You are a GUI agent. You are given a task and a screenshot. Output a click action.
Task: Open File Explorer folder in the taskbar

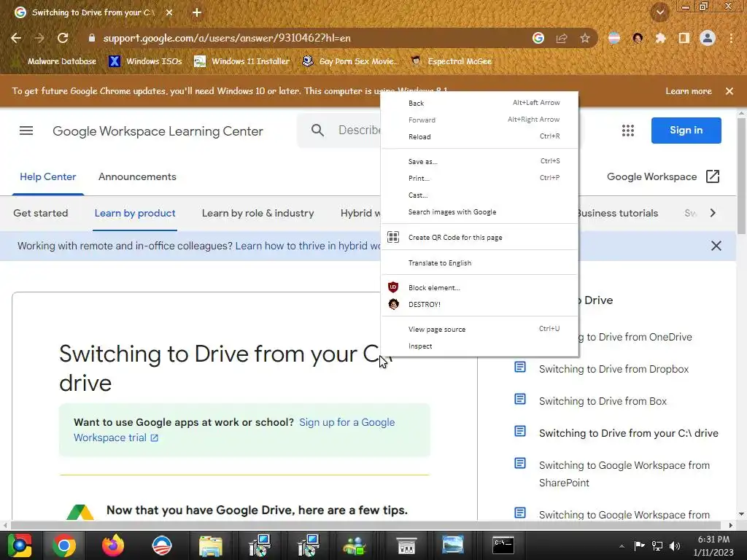[x=211, y=545]
